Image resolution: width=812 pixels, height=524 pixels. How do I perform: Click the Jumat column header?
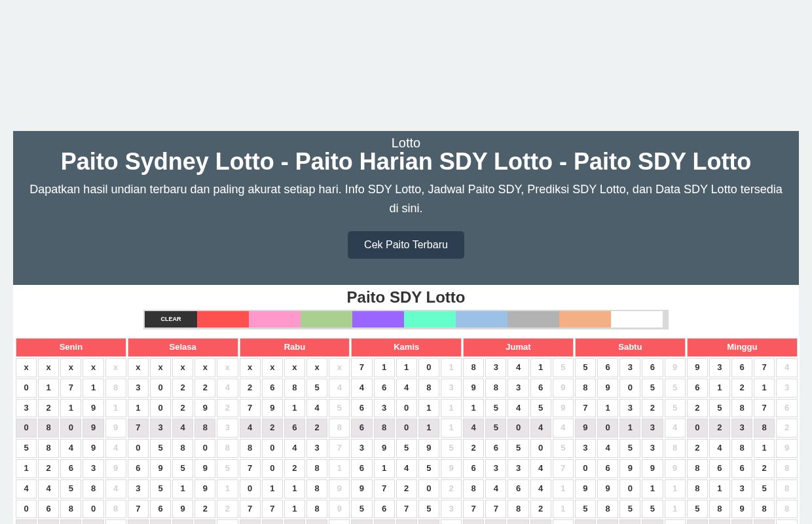pos(518,347)
